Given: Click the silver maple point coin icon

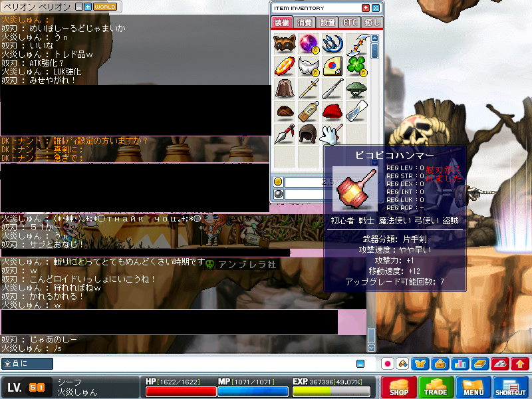Looking at the screenshot, I should tap(278, 194).
